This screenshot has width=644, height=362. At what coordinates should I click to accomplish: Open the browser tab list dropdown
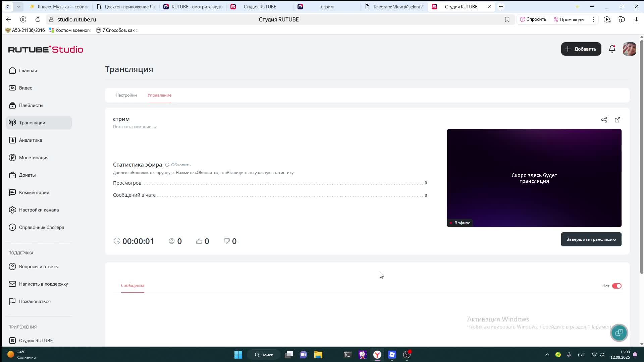(18, 7)
